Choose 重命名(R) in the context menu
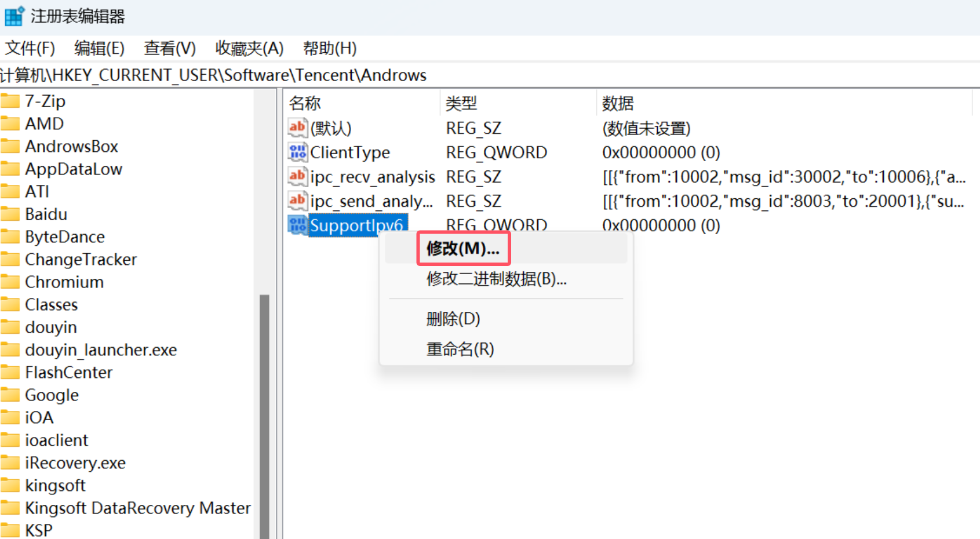Screen dimensions: 980x539 (x=506, y=349)
